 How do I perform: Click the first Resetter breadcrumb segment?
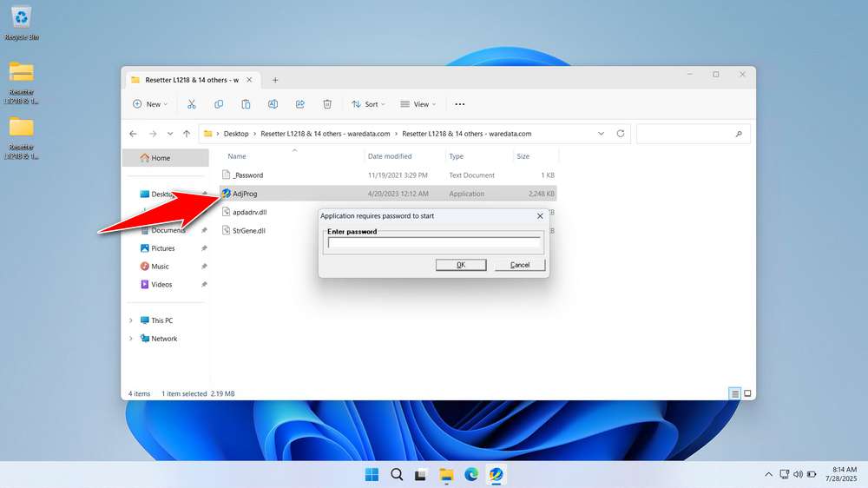click(325, 134)
